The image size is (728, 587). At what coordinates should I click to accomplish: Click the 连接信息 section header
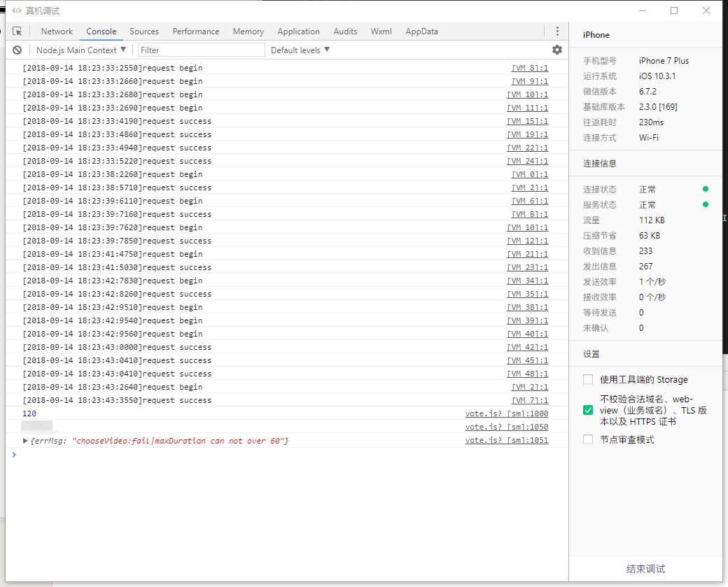[x=599, y=163]
